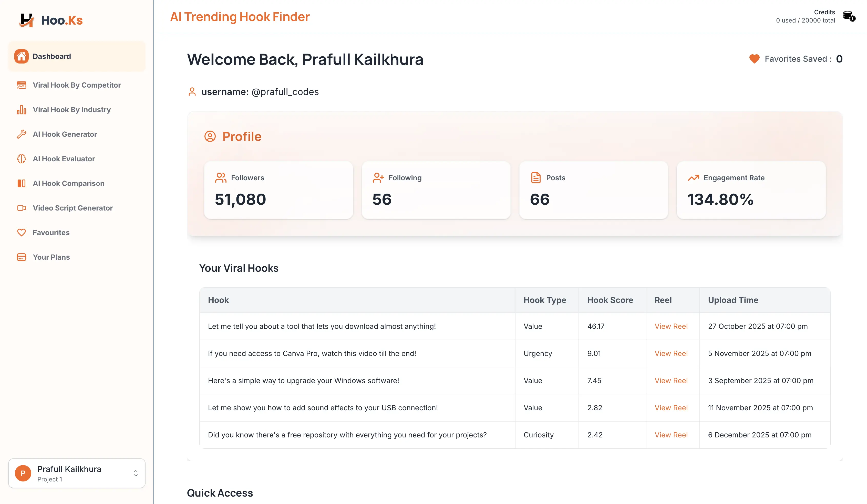Image resolution: width=867 pixels, height=504 pixels.
Task: Click the Dashboard home icon
Action: [21, 56]
